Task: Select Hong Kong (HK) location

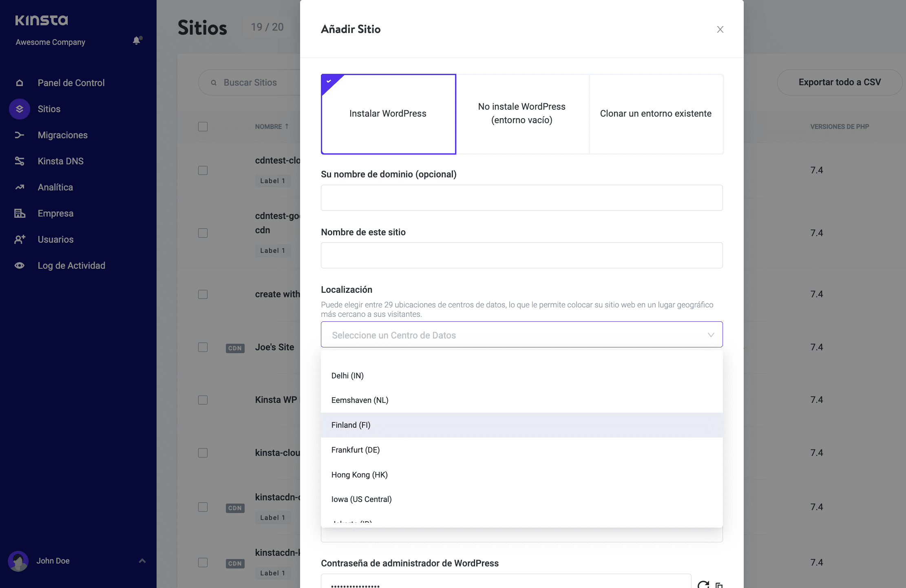Action: [360, 475]
